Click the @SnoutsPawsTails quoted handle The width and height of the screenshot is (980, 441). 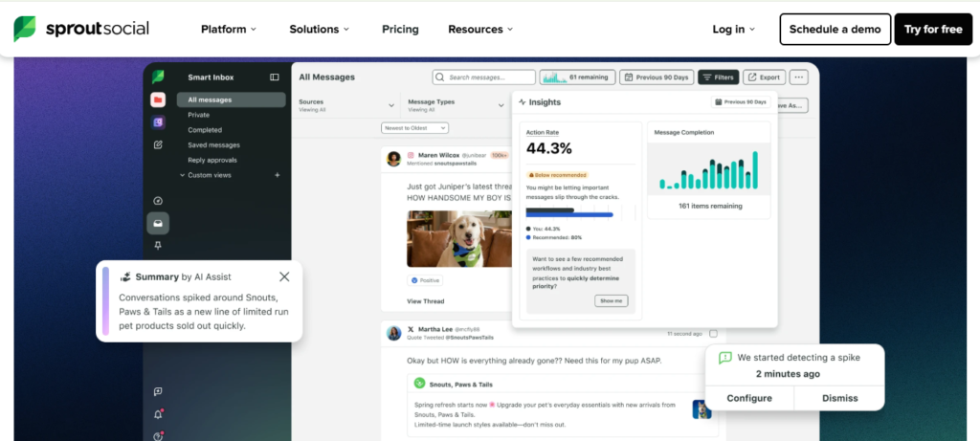click(x=469, y=338)
